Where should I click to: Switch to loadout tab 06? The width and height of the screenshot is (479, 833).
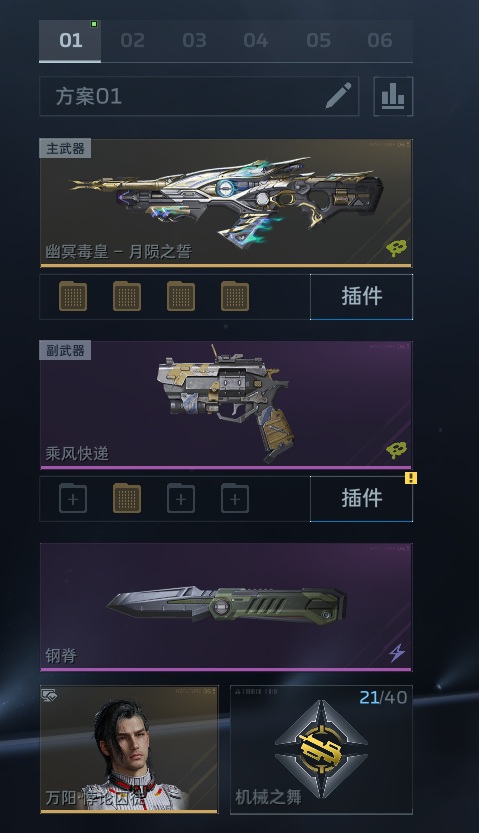click(x=380, y=40)
